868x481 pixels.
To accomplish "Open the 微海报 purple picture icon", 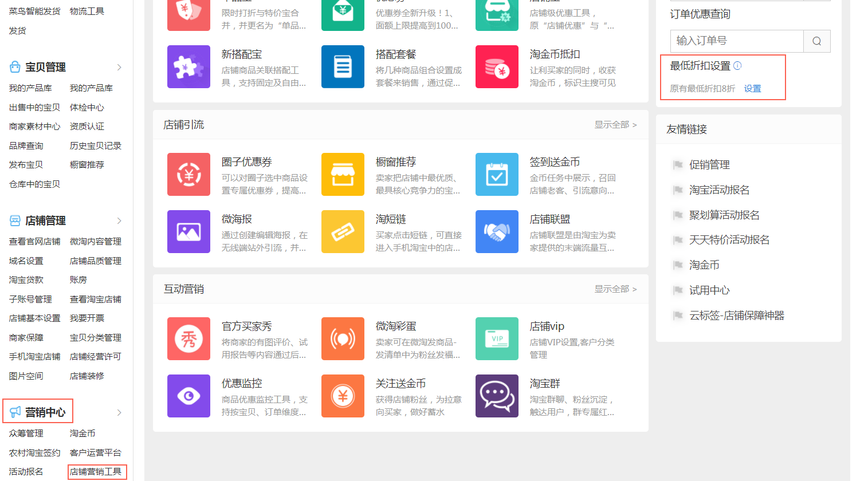I will [x=188, y=232].
